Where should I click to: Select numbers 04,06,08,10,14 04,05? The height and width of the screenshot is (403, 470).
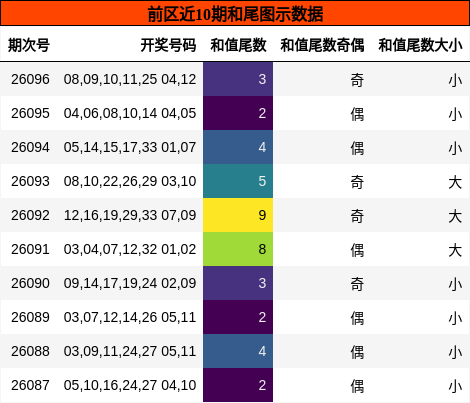[x=130, y=113]
